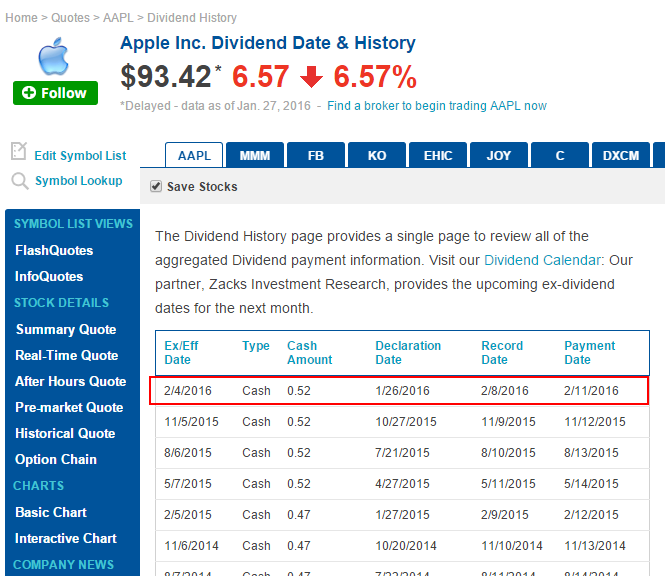Open AAPL breadcrumb link

[118, 18]
